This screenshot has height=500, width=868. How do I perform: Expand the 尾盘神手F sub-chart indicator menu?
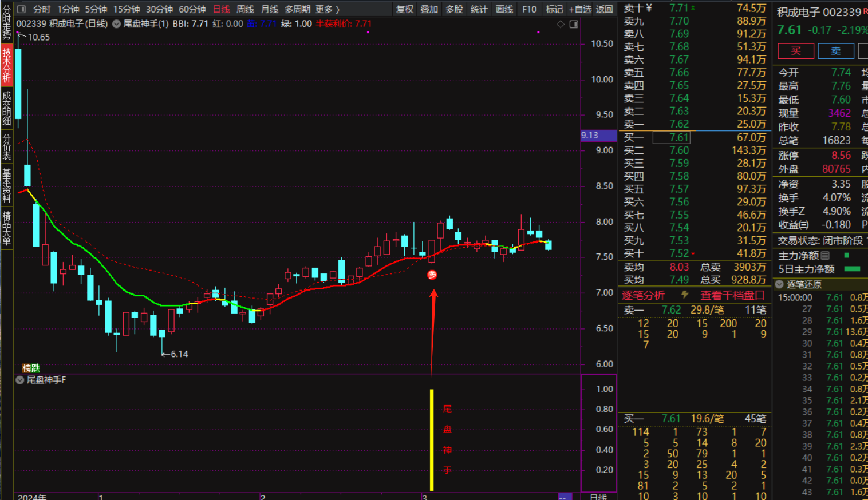tap(20, 380)
